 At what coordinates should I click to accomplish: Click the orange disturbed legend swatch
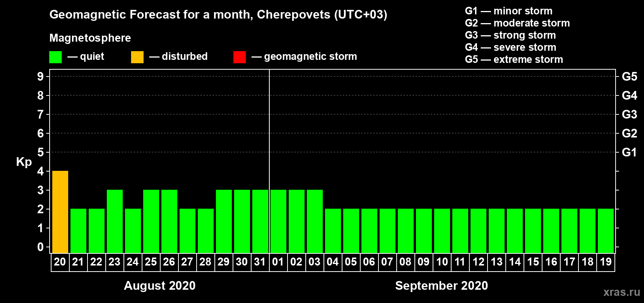coord(137,57)
